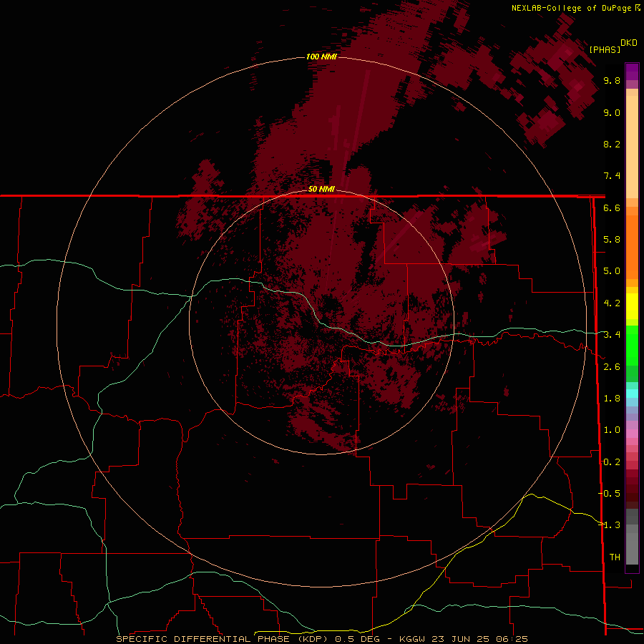Click the 1.8 scale value
The height and width of the screenshot is (644, 644).
point(612,399)
